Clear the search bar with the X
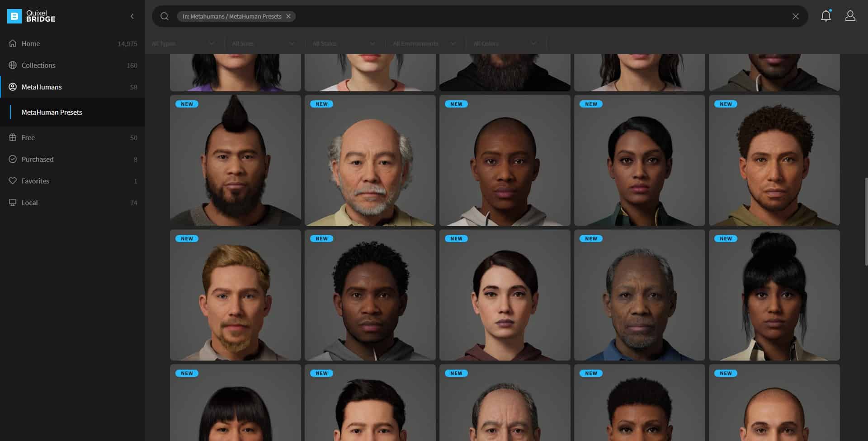 (x=796, y=16)
